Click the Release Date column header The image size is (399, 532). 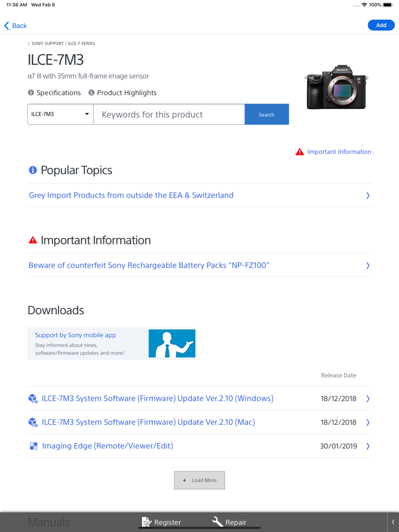point(339,375)
